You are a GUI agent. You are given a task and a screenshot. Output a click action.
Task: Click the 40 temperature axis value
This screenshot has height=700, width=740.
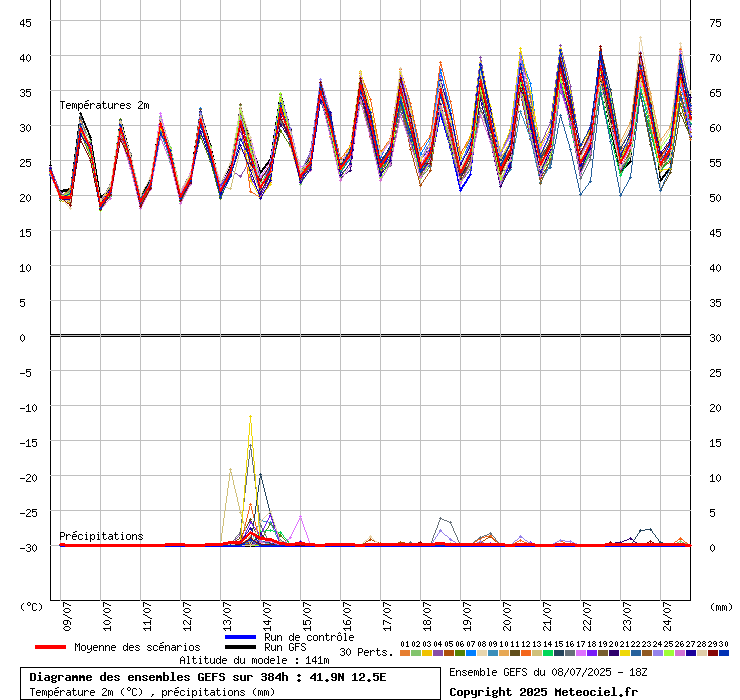(x=25, y=58)
